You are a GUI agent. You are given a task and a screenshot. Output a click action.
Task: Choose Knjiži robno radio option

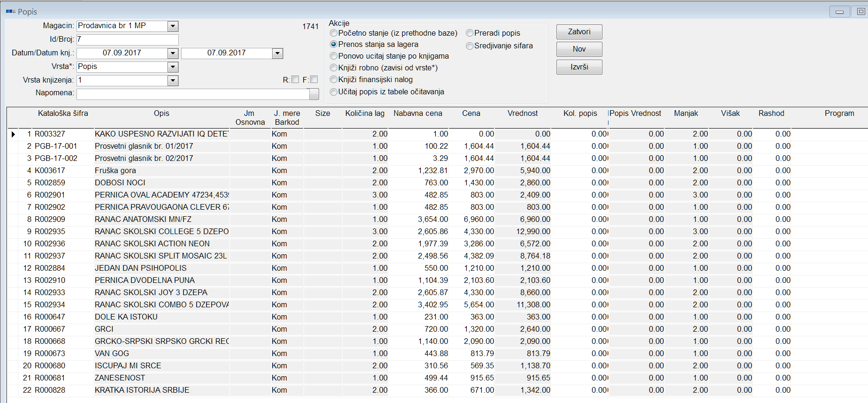click(x=334, y=68)
